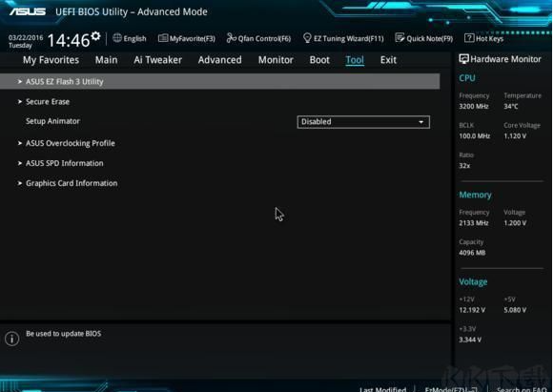
Task: Switch to the Advanced tab
Action: click(x=219, y=60)
